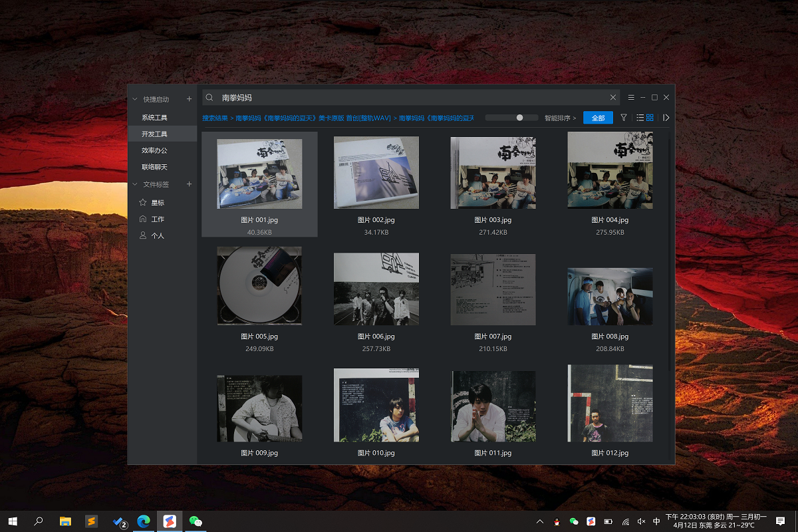Switch to list view layout
Viewport: 798px width, 532px height.
[x=640, y=117]
